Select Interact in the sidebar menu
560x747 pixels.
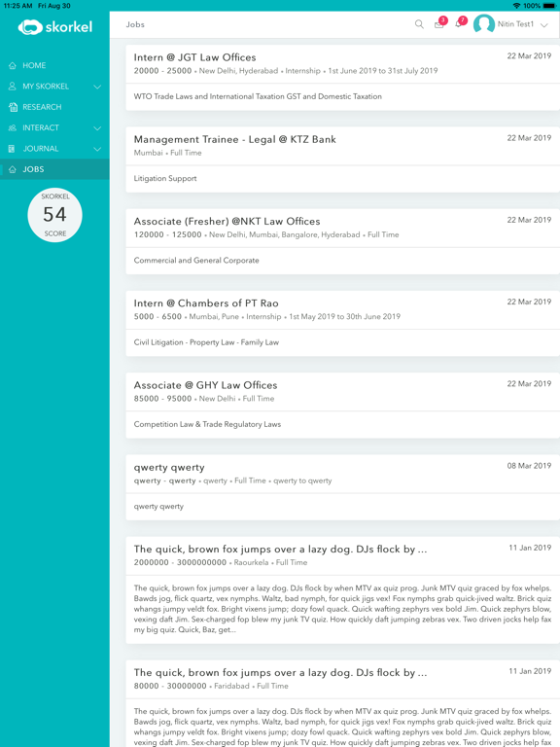(x=54, y=127)
